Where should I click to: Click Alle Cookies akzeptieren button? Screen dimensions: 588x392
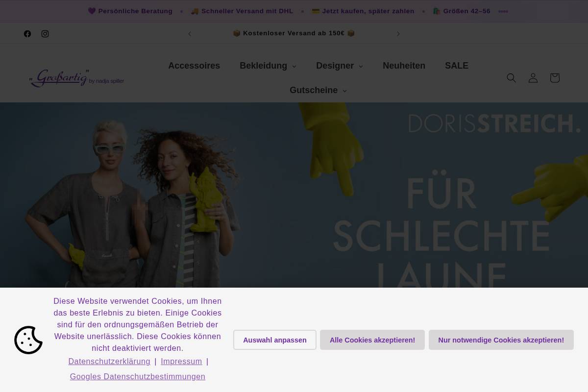click(372, 340)
